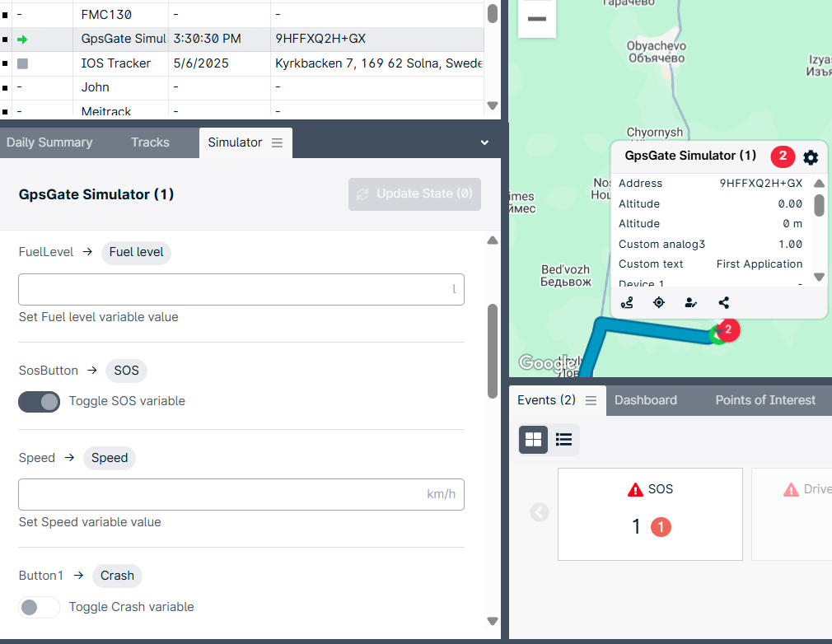
Task: Select the IOS Tracker row marker
Action: click(x=5, y=63)
